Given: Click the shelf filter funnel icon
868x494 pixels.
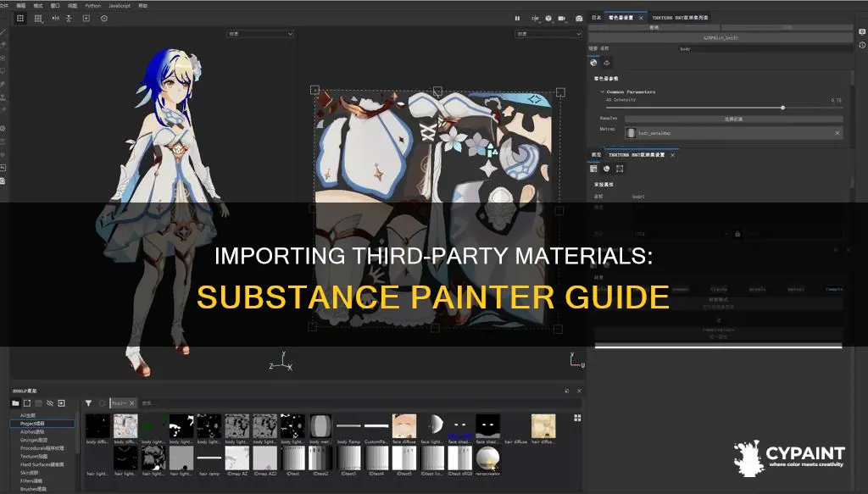Looking at the screenshot, I should 88,403.
